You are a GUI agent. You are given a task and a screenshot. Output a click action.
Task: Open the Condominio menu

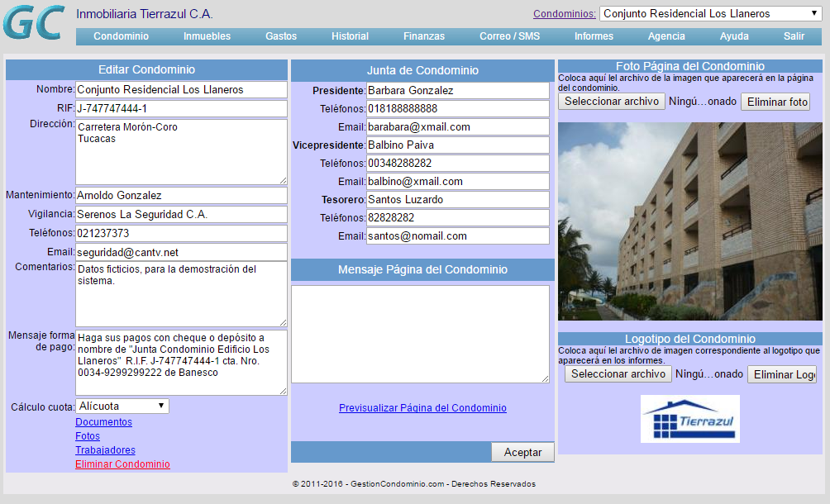(x=121, y=36)
